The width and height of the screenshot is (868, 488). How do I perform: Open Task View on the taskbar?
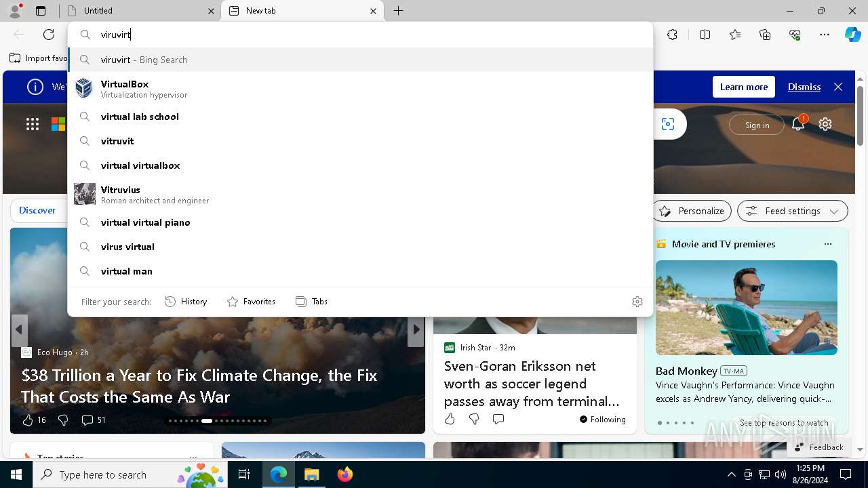[244, 474]
